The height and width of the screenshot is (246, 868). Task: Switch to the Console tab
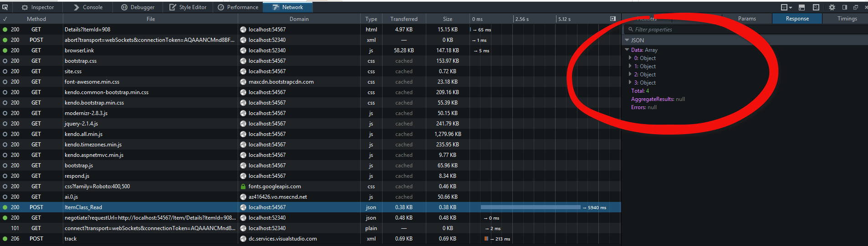pyautogui.click(x=88, y=7)
